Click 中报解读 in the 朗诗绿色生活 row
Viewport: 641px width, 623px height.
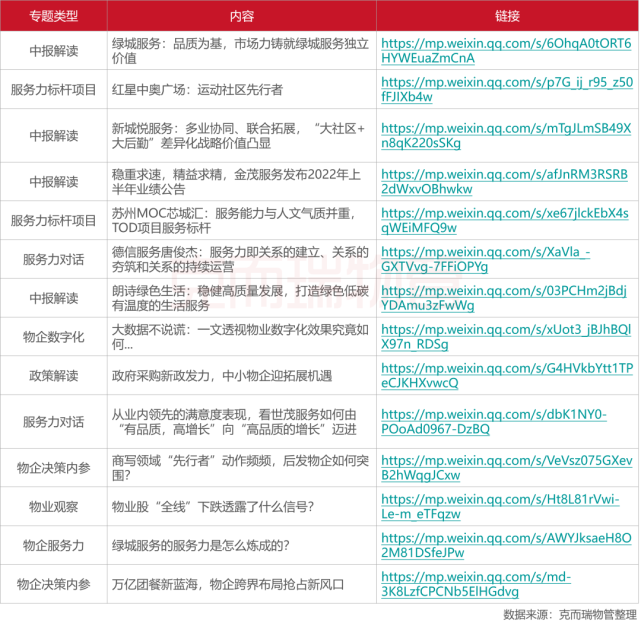click(54, 298)
